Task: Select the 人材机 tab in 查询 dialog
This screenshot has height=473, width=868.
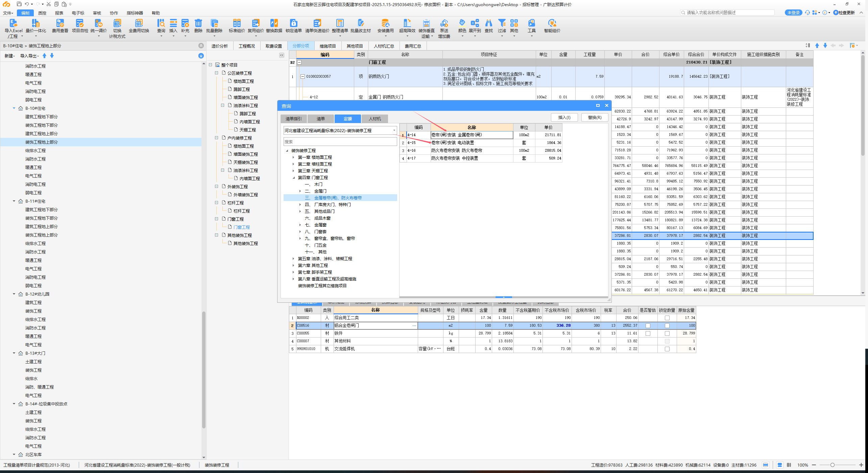Action: 375,119
